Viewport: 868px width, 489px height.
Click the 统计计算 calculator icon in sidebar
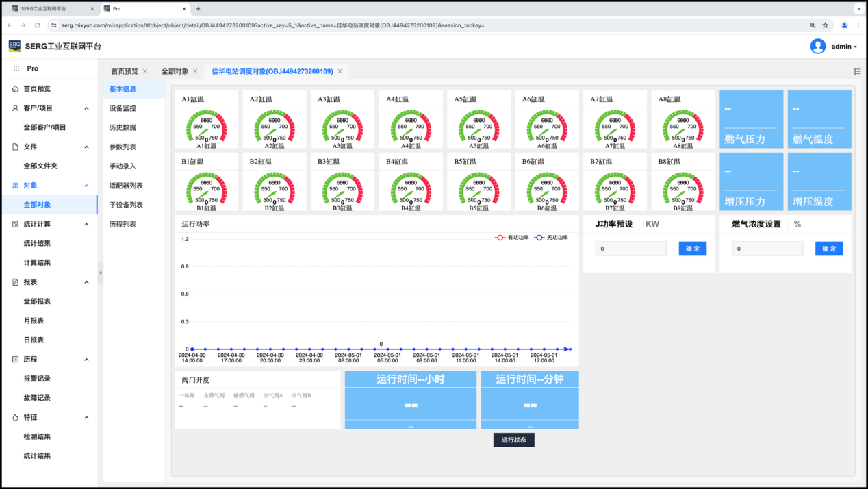16,224
